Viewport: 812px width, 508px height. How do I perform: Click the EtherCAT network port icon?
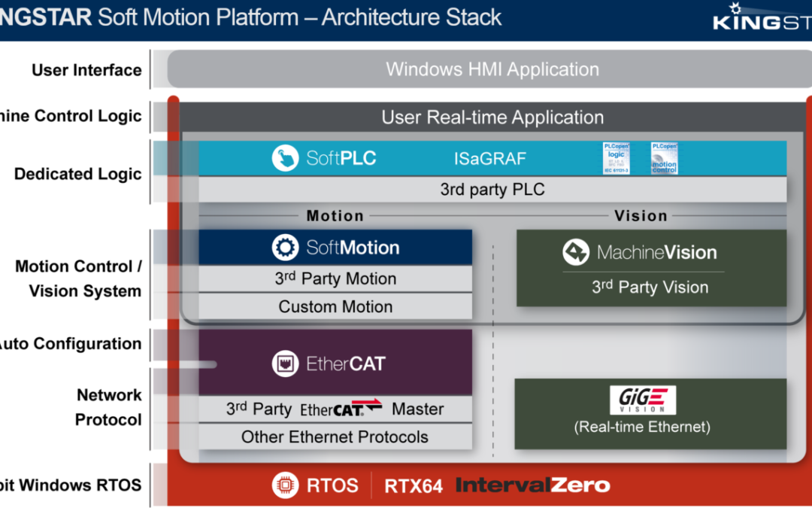(x=285, y=364)
